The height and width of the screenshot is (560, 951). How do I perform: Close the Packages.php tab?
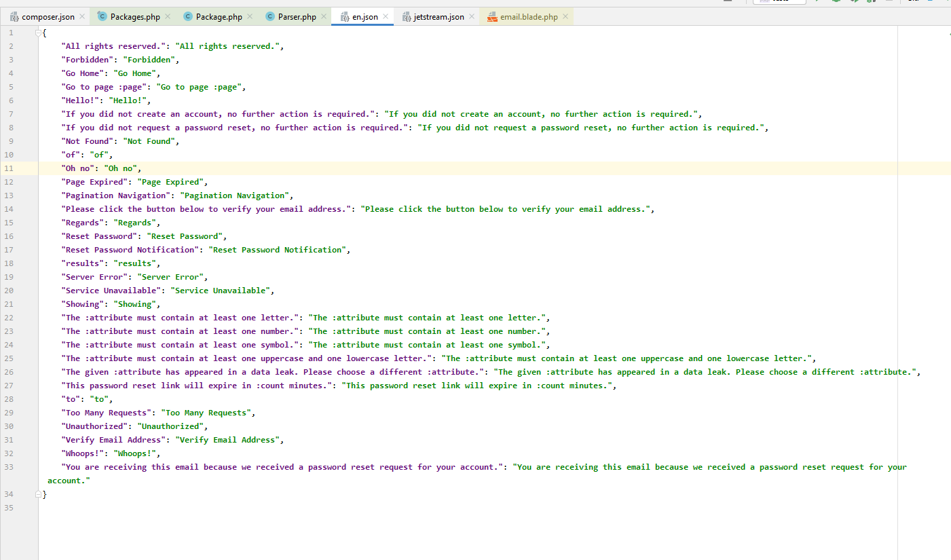tap(168, 17)
